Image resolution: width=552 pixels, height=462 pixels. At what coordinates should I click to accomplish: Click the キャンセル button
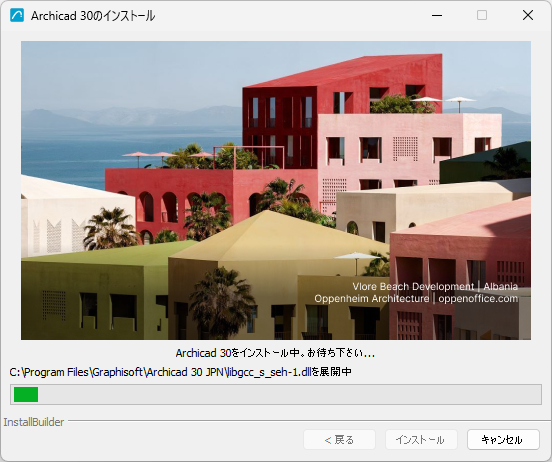[x=503, y=439]
